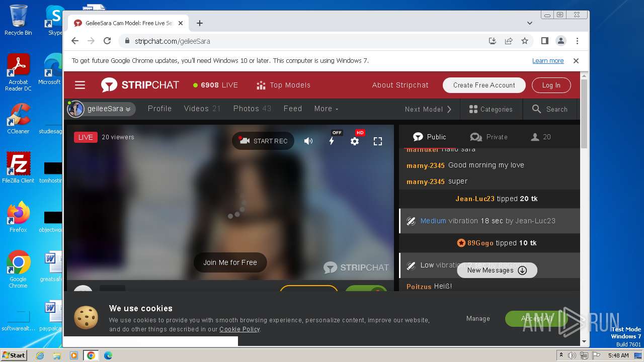The image size is (644, 362).
Task: Expand the More menu
Action: 326,109
